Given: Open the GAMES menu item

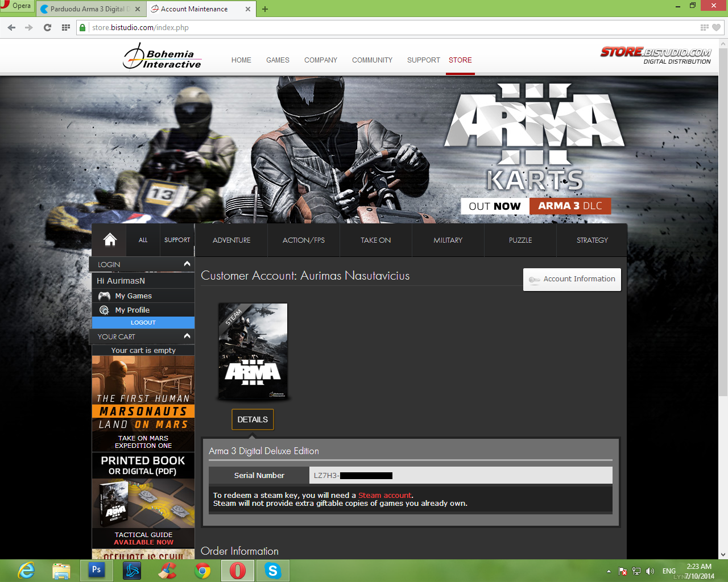Looking at the screenshot, I should [278, 60].
